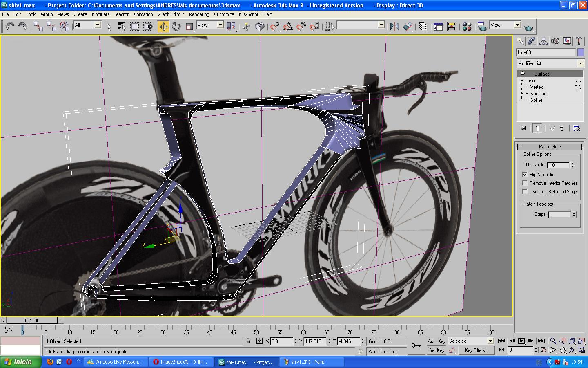Viewport: 588px width, 368px height.
Task: Switch to Windows Live Messenger taskbar window
Action: (x=116, y=362)
